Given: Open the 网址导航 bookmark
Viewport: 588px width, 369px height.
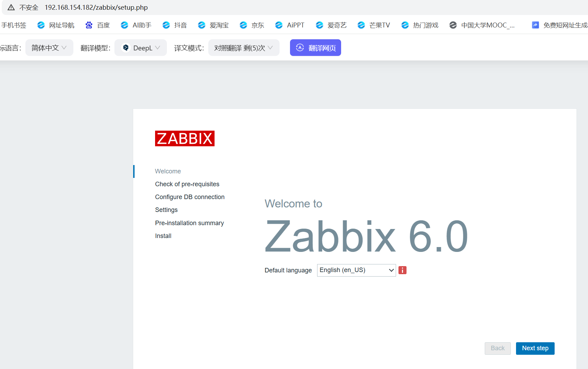Looking at the screenshot, I should pos(62,25).
